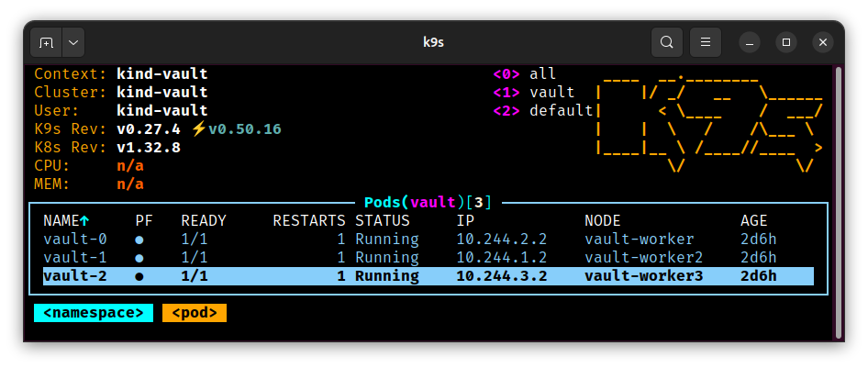Select the vault-0 pod row
Image resolution: width=868 pixels, height=368 pixels.
[x=428, y=239]
